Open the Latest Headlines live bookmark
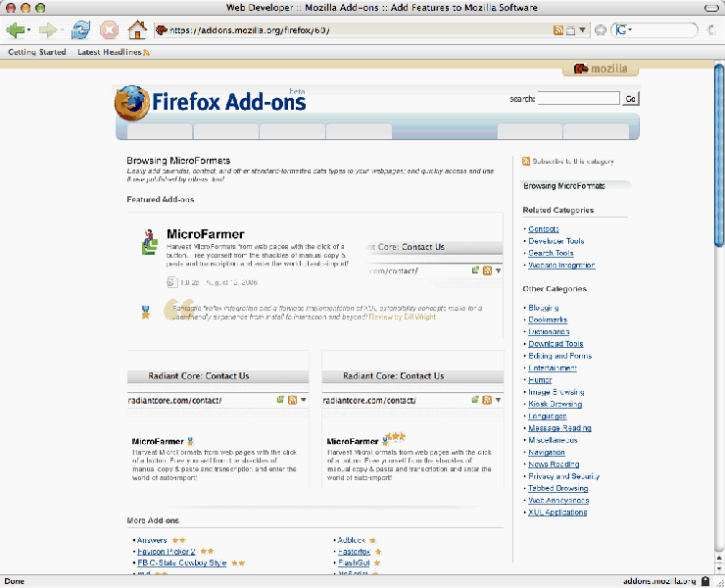725x588 pixels. tap(114, 52)
